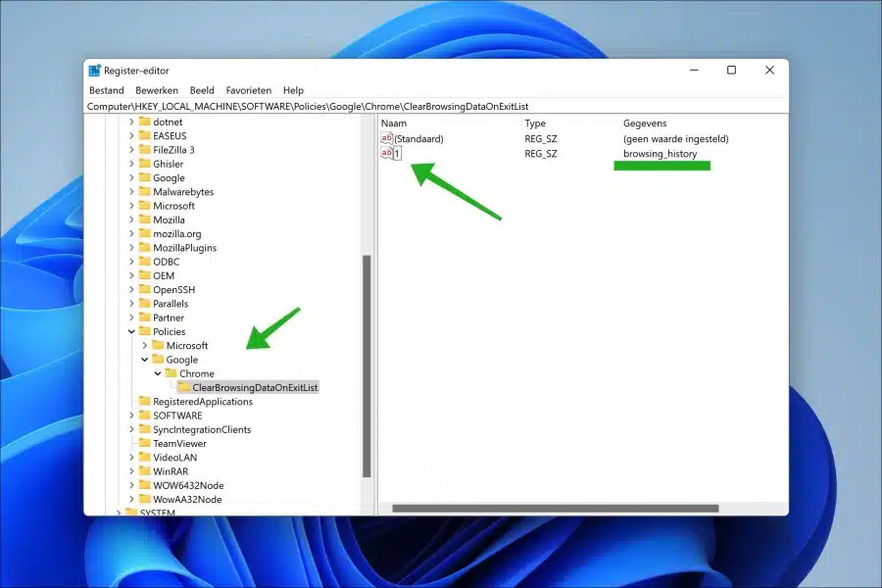Select the (Standaard) value name
882x588 pixels.
(x=418, y=138)
